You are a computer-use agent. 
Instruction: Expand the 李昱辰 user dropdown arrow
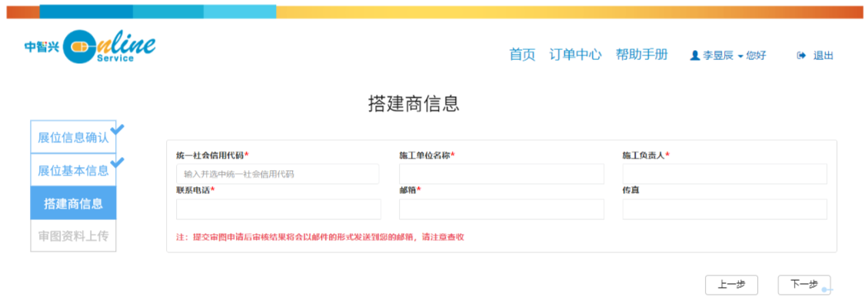tap(740, 56)
